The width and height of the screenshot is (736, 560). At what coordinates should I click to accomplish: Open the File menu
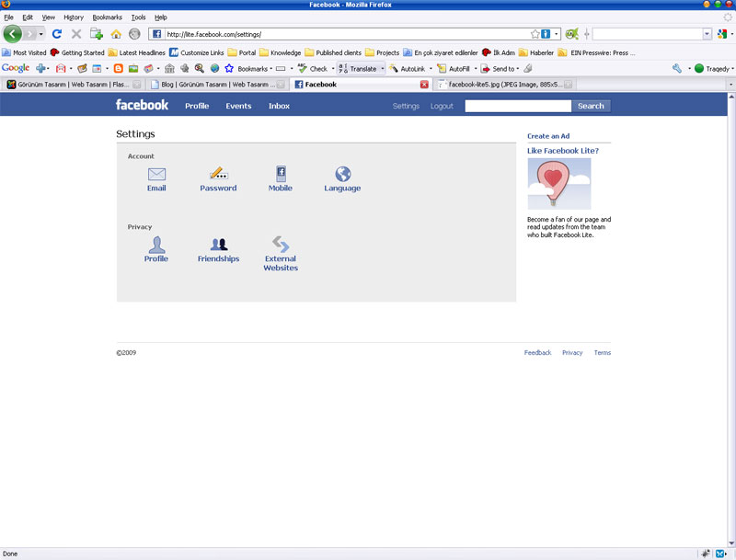pos(9,17)
